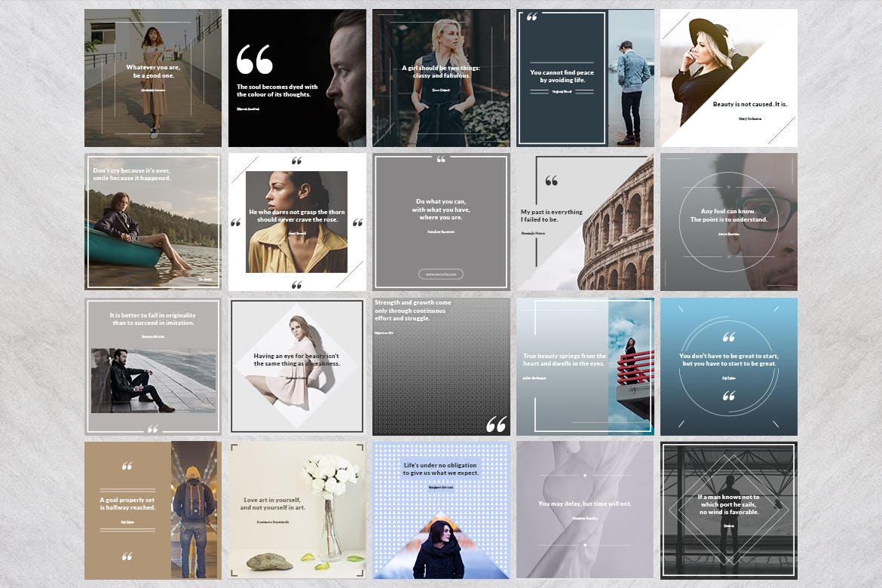Click the quote mark above "You don't have to be great"
Viewport: 882px width, 588px height.
pos(728,337)
